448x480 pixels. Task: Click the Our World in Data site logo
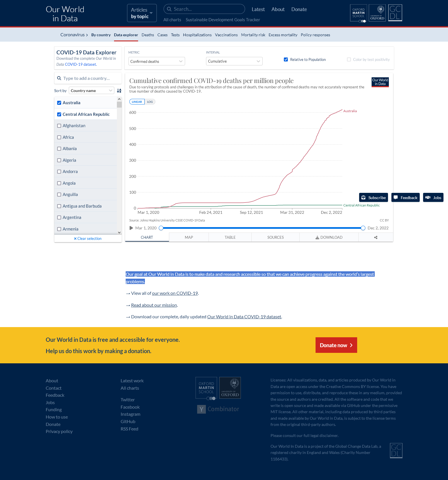tap(65, 14)
